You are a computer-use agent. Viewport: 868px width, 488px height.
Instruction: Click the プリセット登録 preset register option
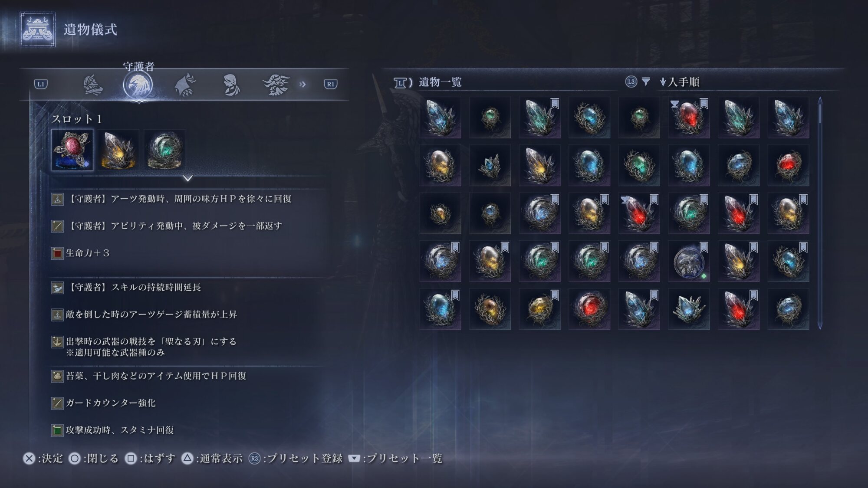click(x=296, y=459)
